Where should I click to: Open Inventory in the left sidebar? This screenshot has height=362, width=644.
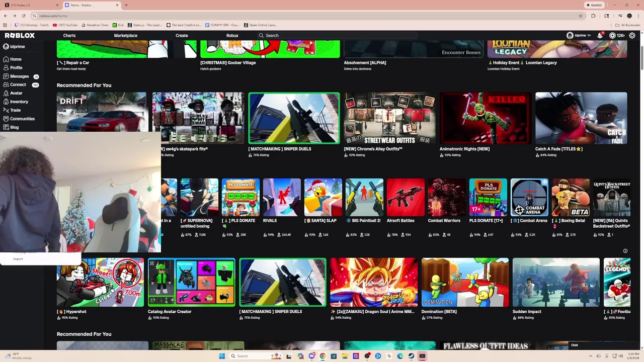[x=16, y=102]
